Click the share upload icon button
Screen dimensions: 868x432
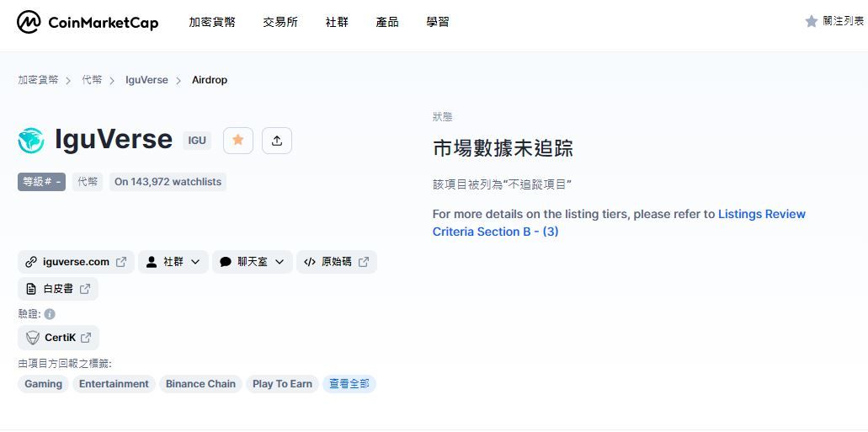click(x=277, y=140)
